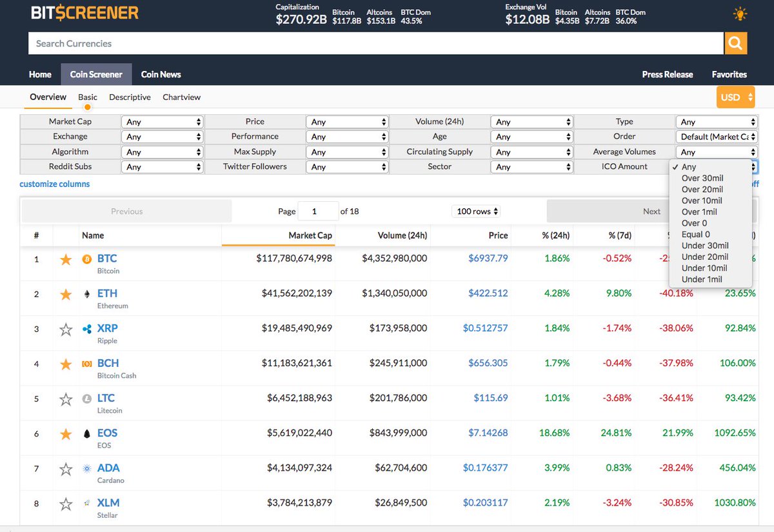Unfavorite ETH with its star

click(x=66, y=294)
